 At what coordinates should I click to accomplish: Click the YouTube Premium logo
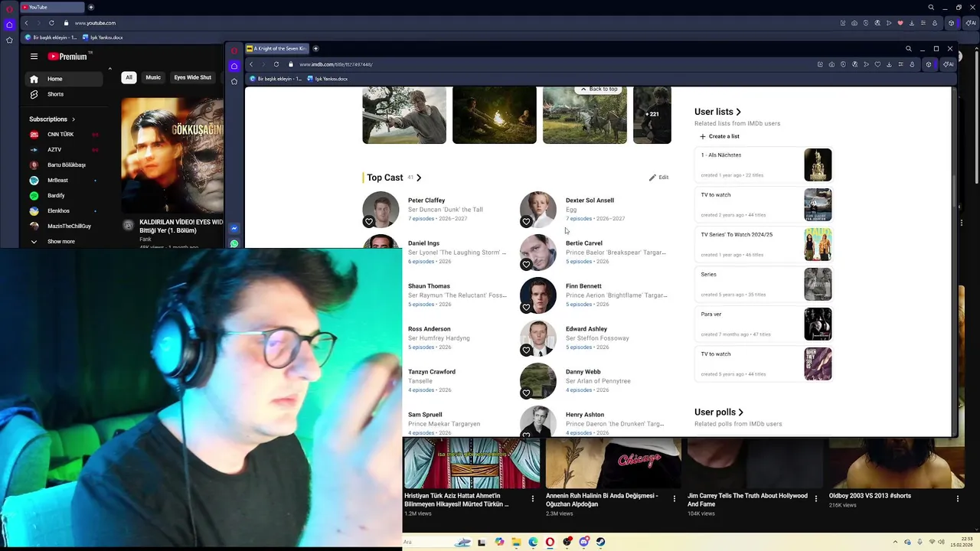(x=69, y=56)
